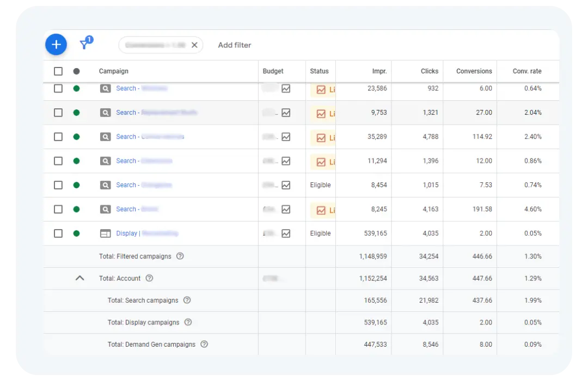588x381 pixels.
Task: Click green status dot for 8,454 impressions row
Action: click(77, 185)
